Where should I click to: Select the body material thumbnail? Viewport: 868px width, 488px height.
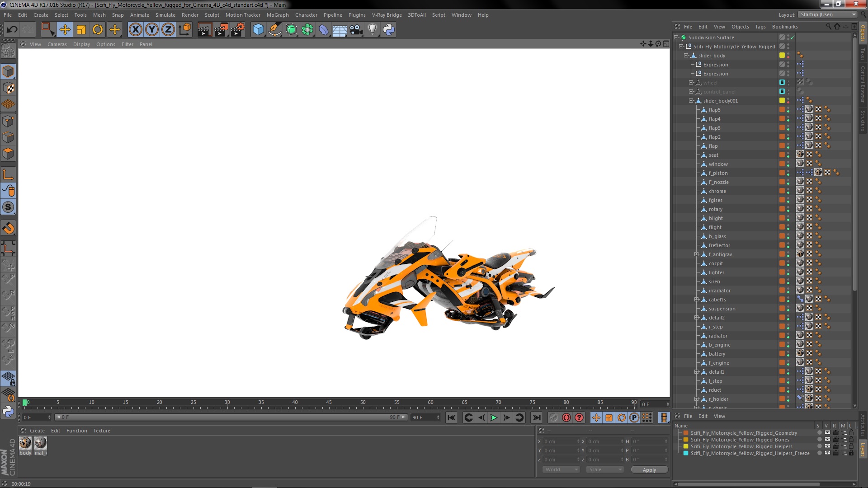pos(25,443)
